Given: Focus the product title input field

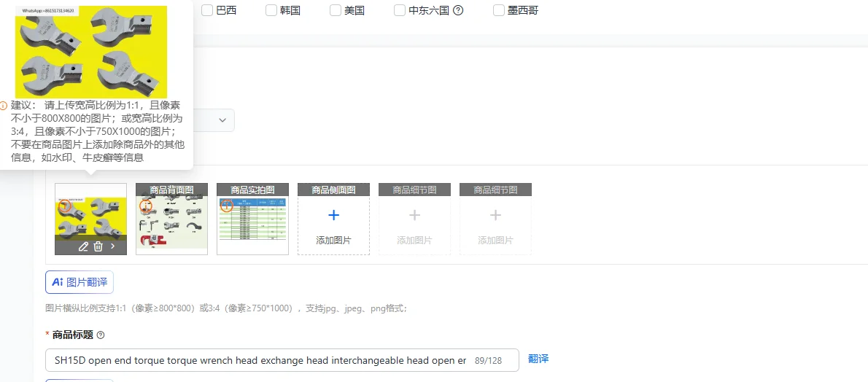Looking at the screenshot, I should 282,360.
